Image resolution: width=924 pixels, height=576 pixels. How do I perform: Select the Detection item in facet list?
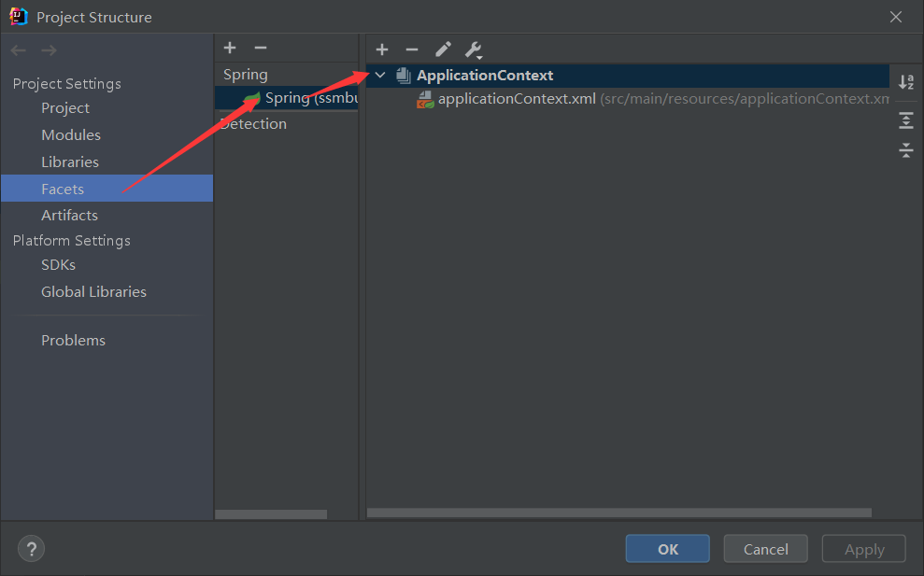coord(253,123)
